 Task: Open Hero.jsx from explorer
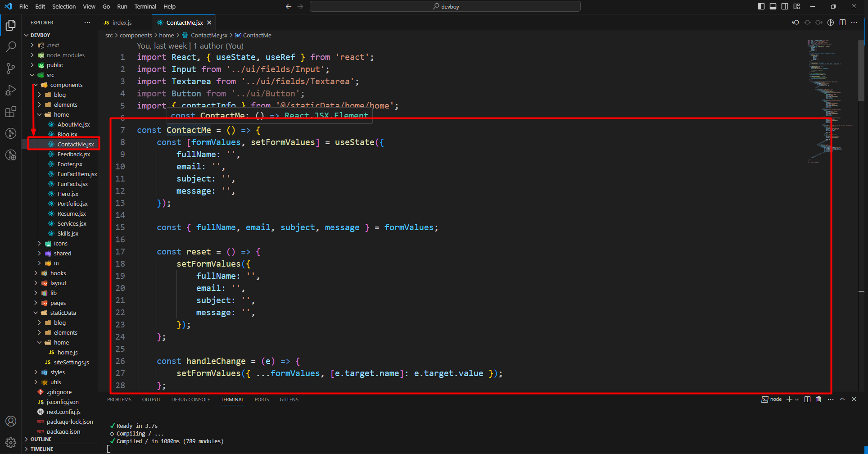click(x=68, y=194)
